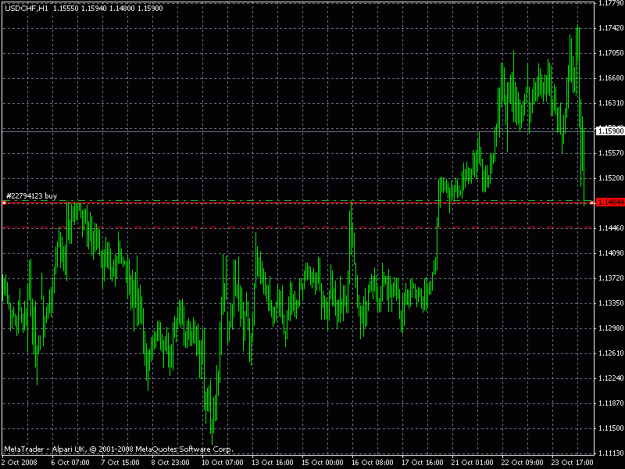Select the #22794123 buy order label

31,196
